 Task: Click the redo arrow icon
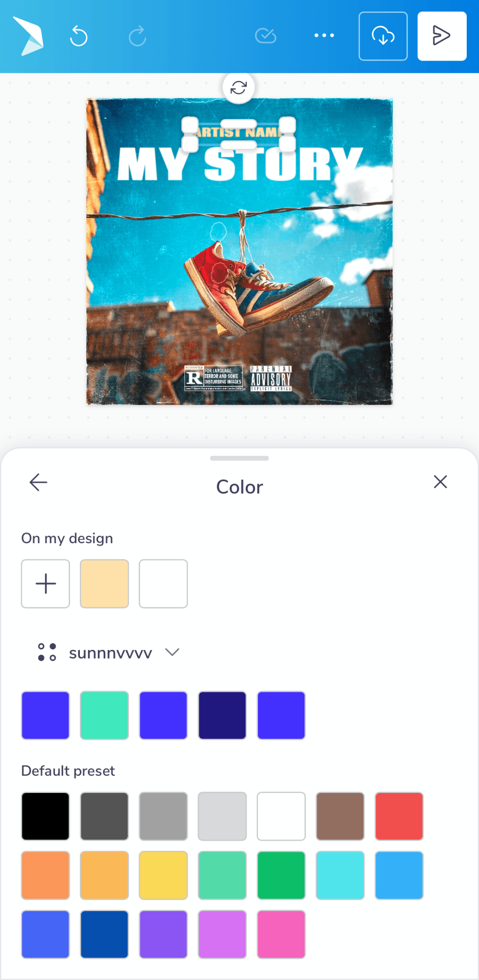coord(137,36)
